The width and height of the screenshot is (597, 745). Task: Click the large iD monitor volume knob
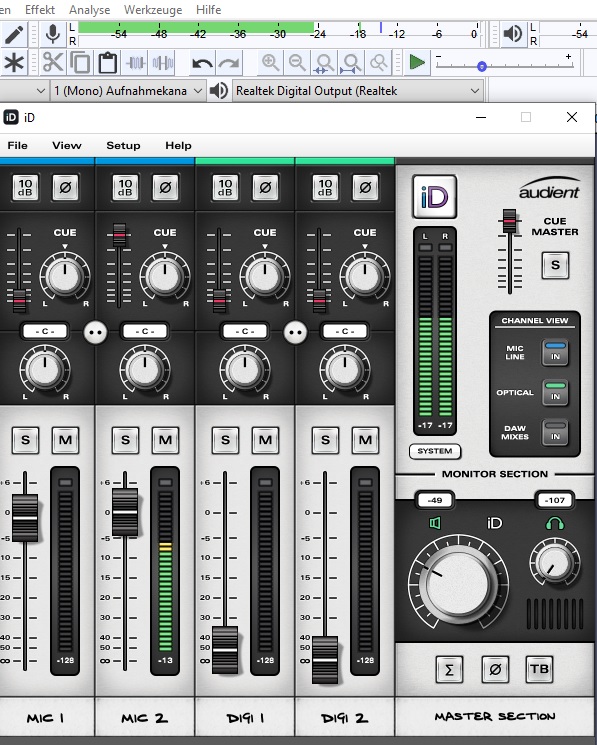459,584
